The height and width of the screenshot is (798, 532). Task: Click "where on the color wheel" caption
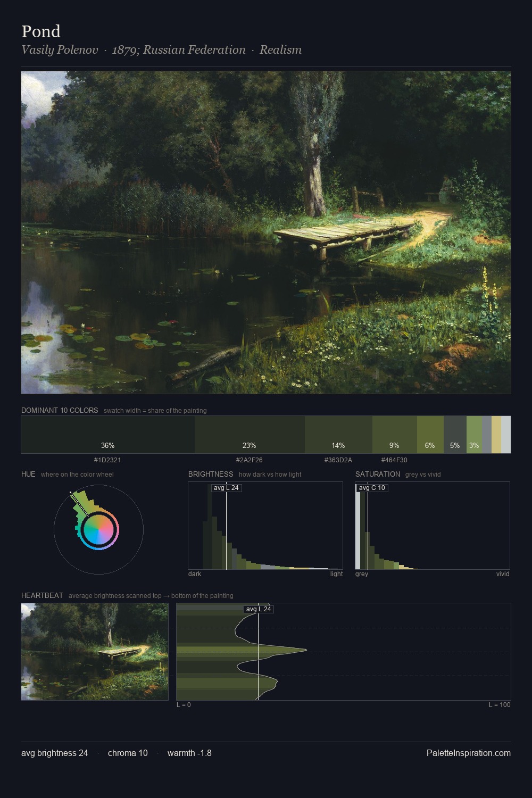(x=77, y=475)
